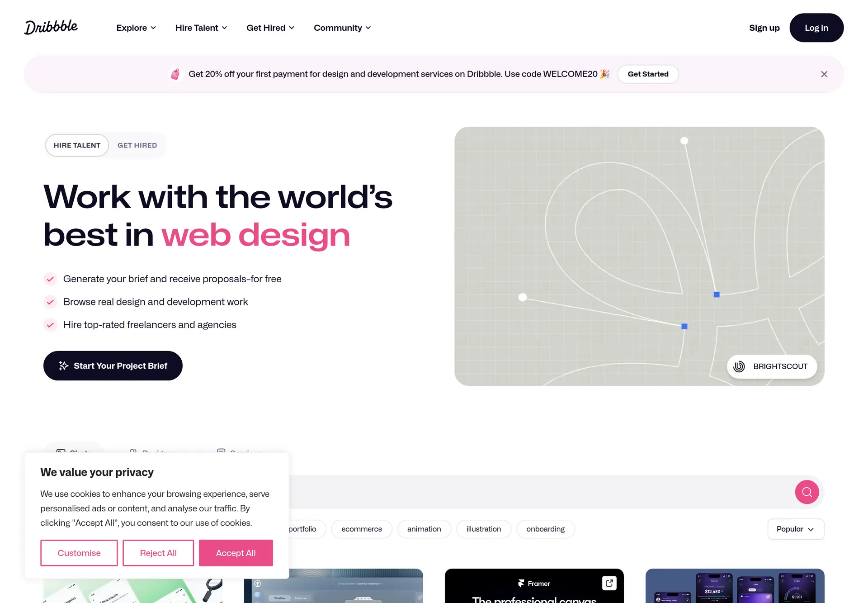Click Get Started in promo banner

[648, 74]
